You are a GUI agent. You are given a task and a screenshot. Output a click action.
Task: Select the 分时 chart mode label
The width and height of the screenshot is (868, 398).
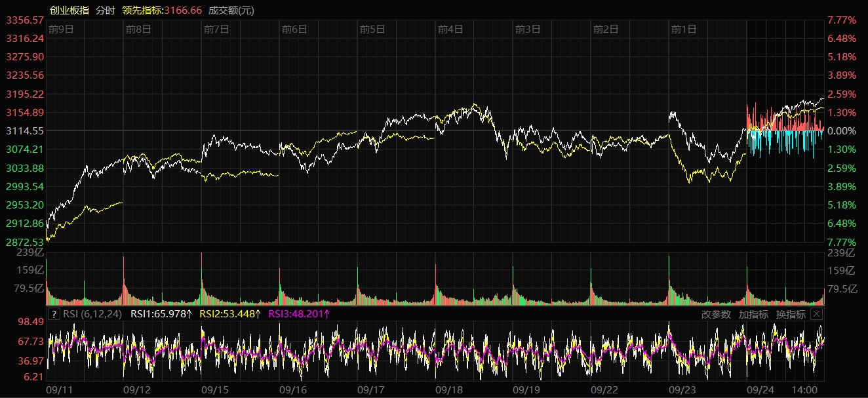tap(105, 10)
